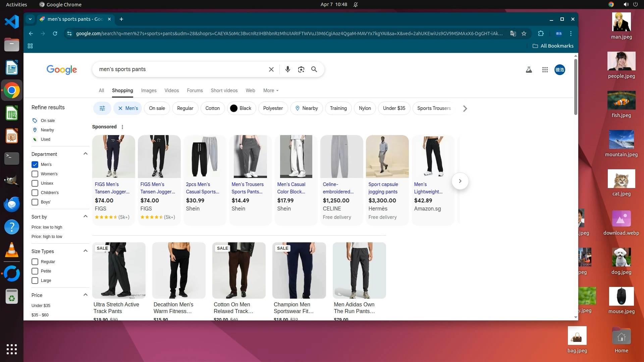Click the voice search microphone icon
This screenshot has height=362, width=644.
[287, 69]
